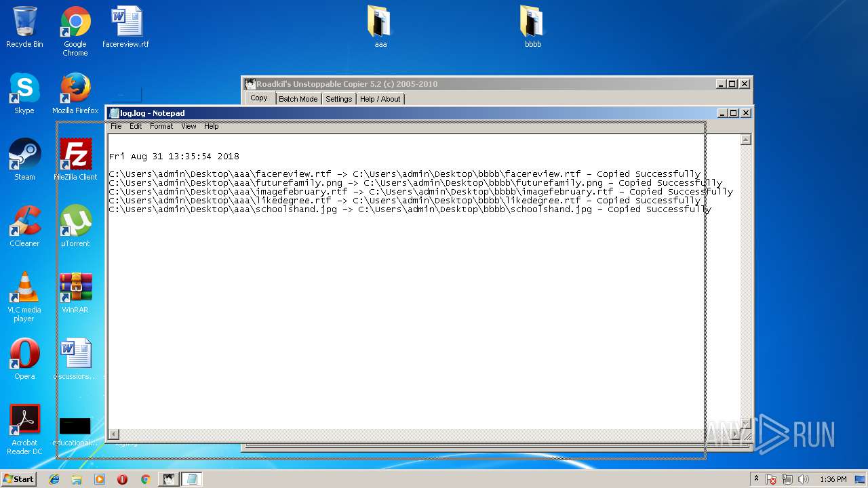Click the network tray icon
This screenshot has height=488, width=868.
[x=787, y=479]
